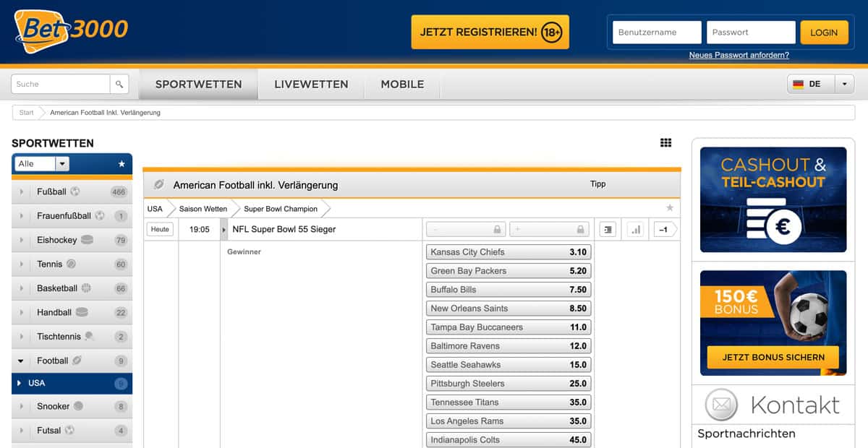
Task: Click the Passwort input field
Action: click(x=751, y=33)
